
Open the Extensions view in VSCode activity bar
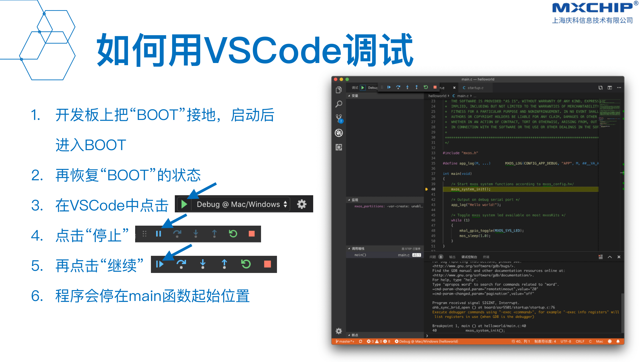coord(339,147)
